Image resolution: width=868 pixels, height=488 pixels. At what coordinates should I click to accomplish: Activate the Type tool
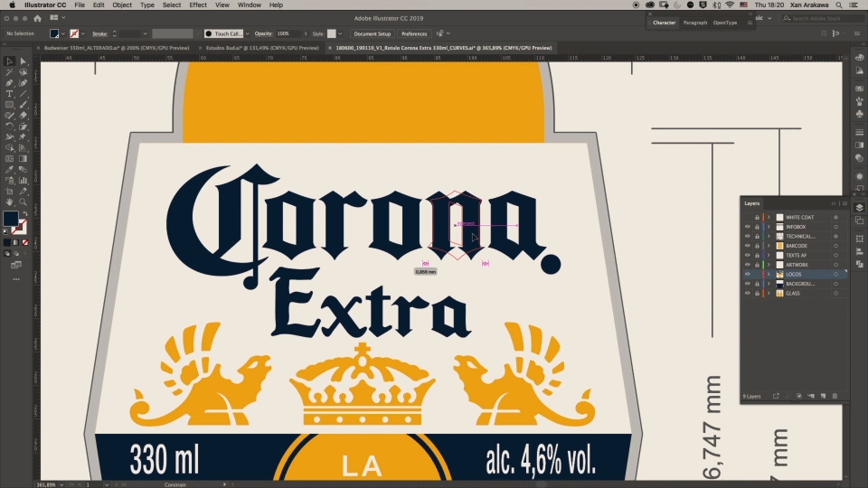point(9,94)
